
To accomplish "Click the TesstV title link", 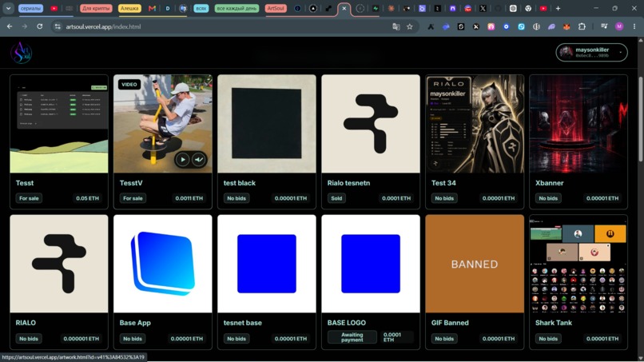I will [x=131, y=183].
